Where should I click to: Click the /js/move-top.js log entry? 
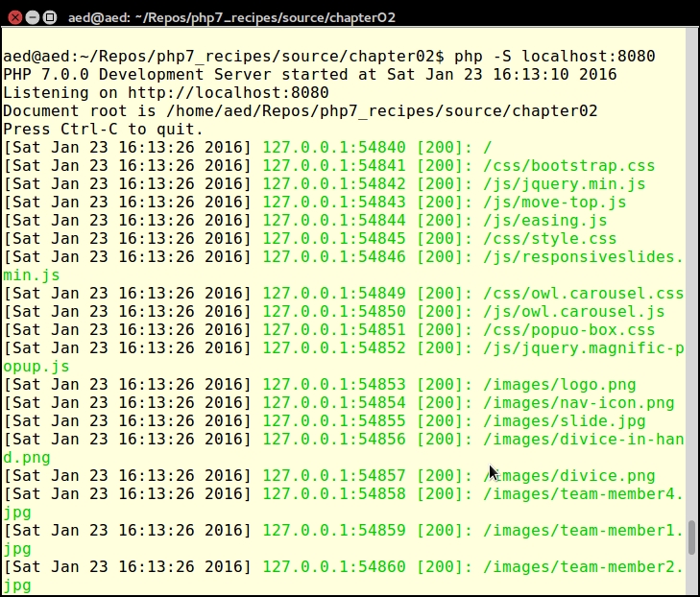(x=555, y=203)
